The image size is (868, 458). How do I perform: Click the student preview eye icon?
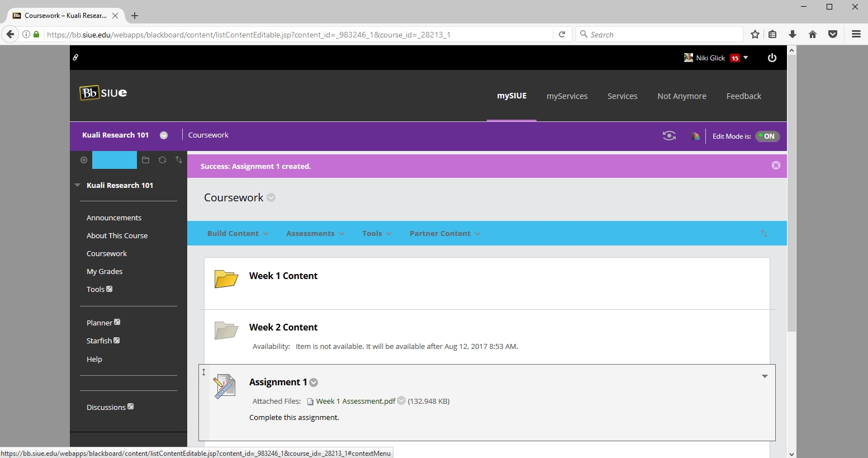[668, 136]
